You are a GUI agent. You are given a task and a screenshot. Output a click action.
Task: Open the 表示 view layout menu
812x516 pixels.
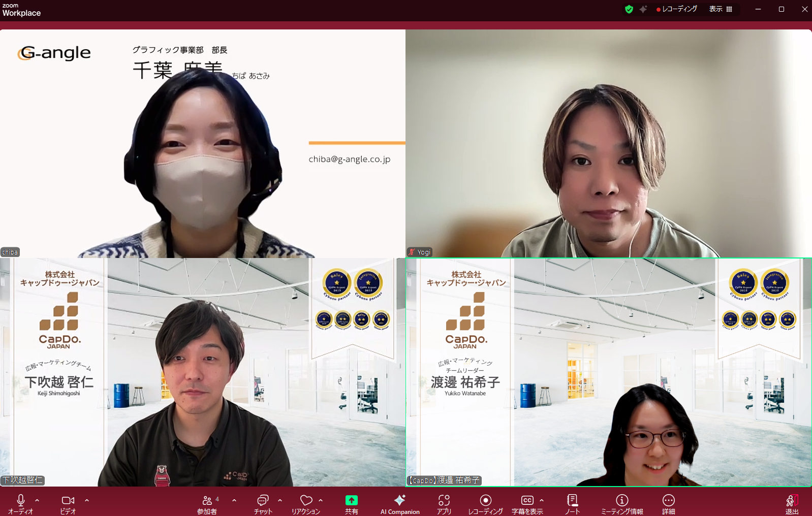click(x=721, y=9)
